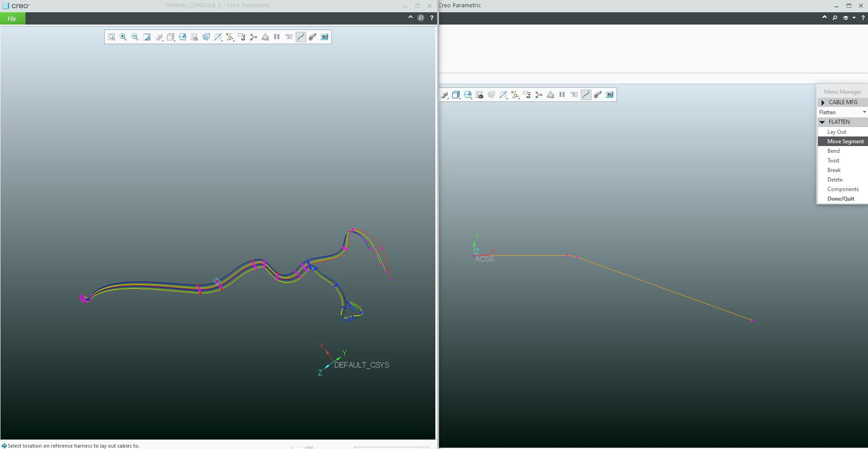Click Menu Manager title bar

(x=843, y=92)
